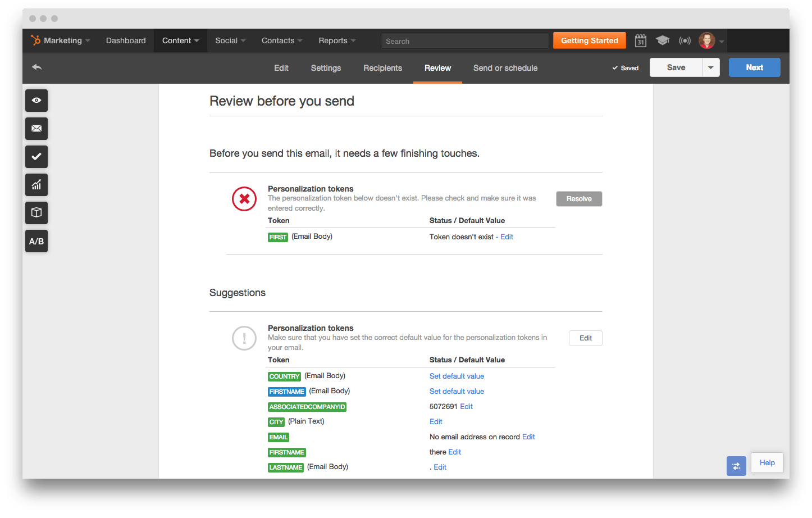This screenshot has height=518, width=812.
Task: Select the envelope icon in the left sidebar
Action: (36, 128)
